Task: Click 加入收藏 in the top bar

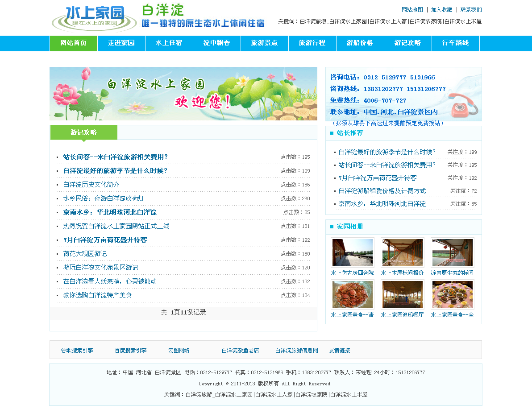Action: coord(441,10)
